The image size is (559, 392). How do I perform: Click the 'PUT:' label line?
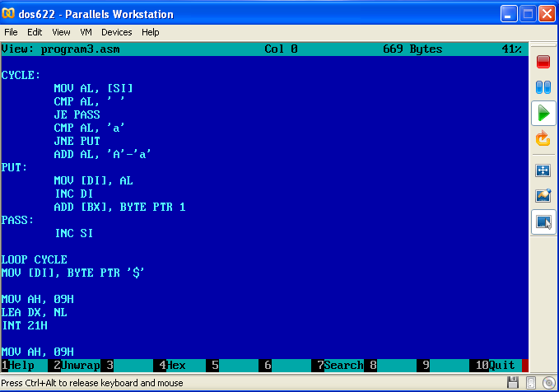pyautogui.click(x=14, y=167)
